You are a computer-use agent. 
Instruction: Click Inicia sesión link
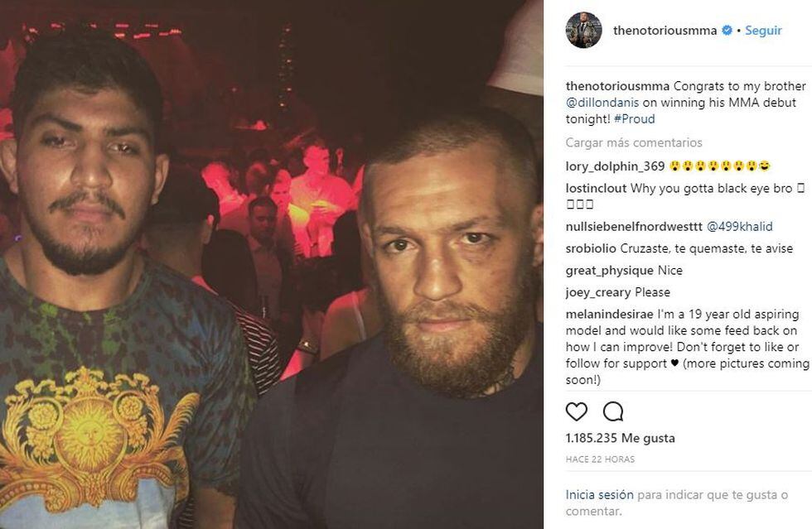coord(599,494)
